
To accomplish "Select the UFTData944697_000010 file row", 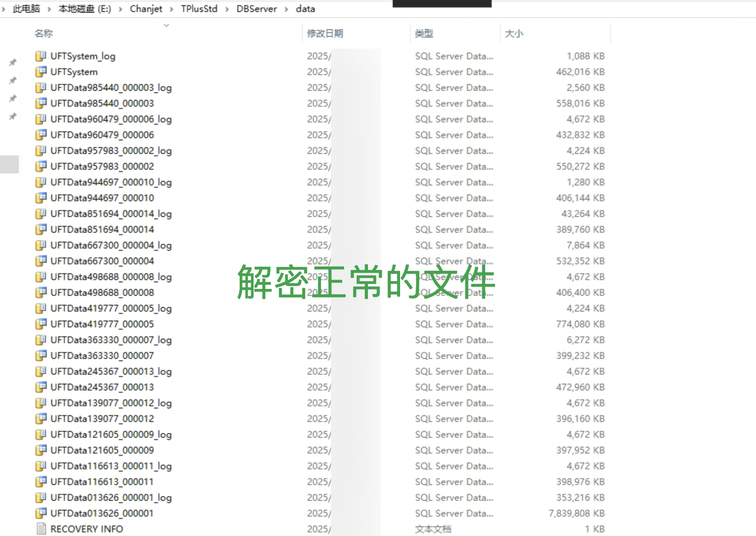I will click(x=102, y=198).
